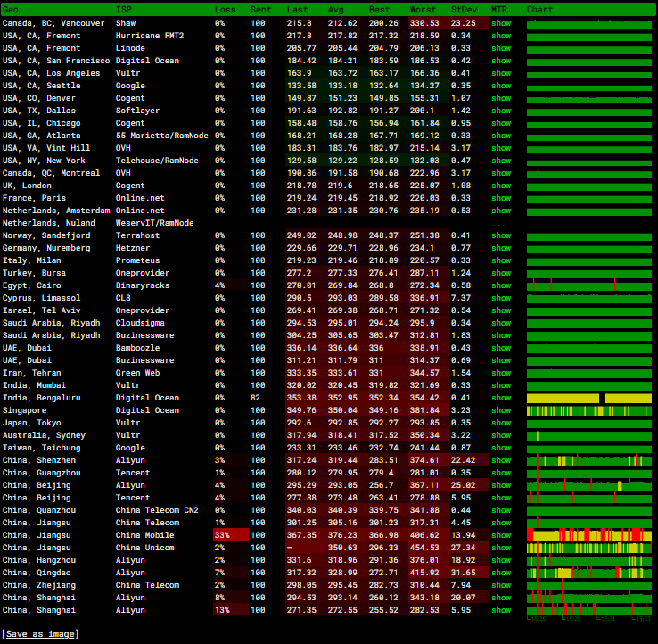The width and height of the screenshot is (658, 644).
Task: Show MTR for Norway, Sandefjord Terrahost
Action: tap(501, 235)
